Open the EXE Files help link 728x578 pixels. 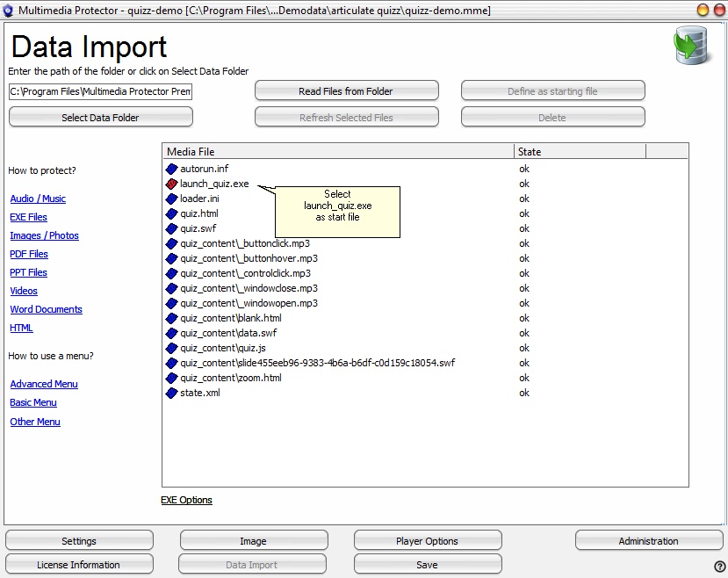(29, 217)
